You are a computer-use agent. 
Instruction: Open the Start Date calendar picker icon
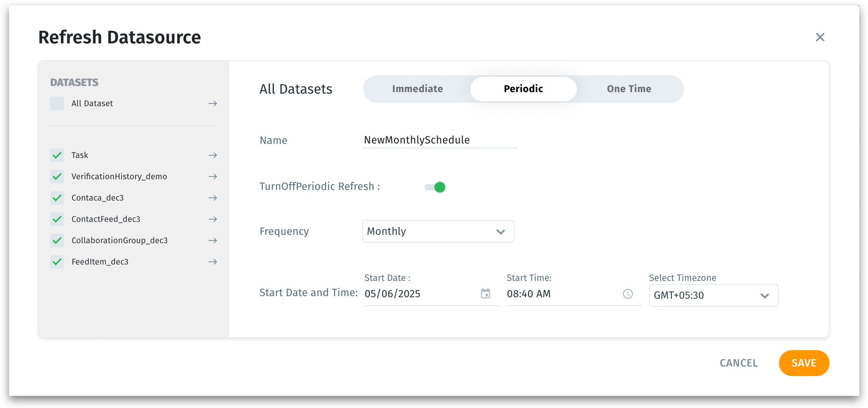[485, 293]
